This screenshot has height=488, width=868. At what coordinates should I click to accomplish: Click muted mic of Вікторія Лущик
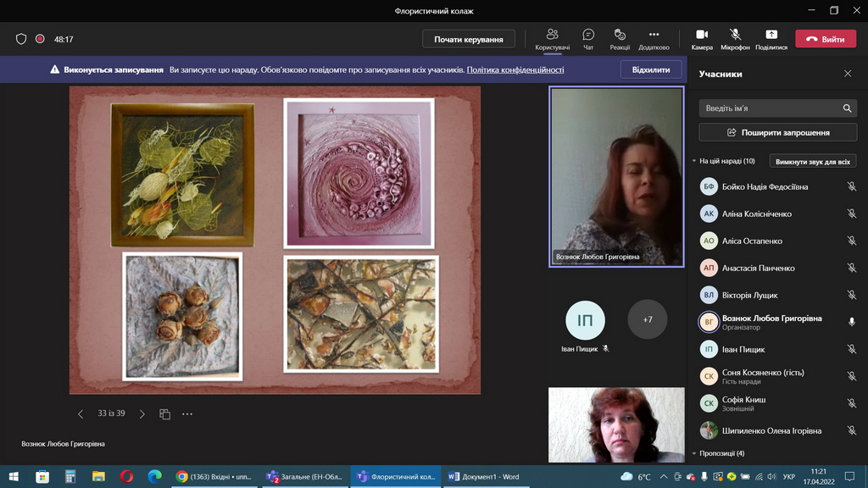tap(851, 295)
